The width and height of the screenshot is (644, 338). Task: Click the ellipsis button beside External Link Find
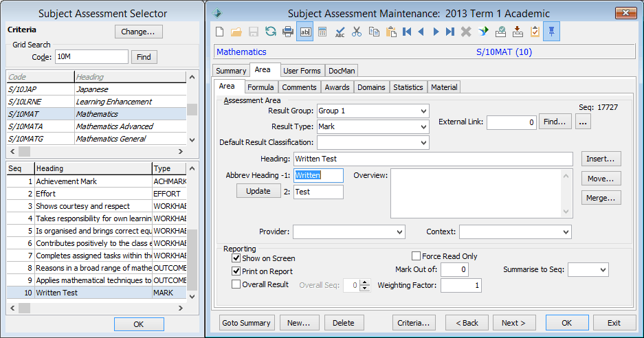pyautogui.click(x=584, y=122)
